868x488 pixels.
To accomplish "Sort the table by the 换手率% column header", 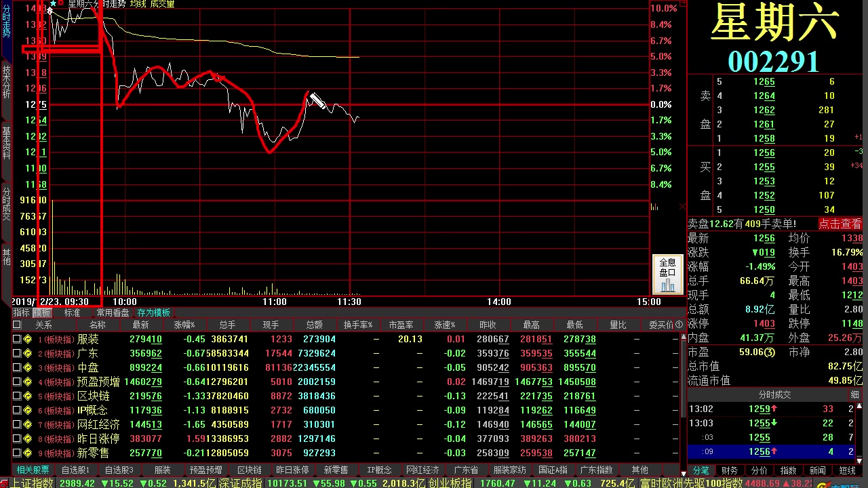I will [359, 325].
